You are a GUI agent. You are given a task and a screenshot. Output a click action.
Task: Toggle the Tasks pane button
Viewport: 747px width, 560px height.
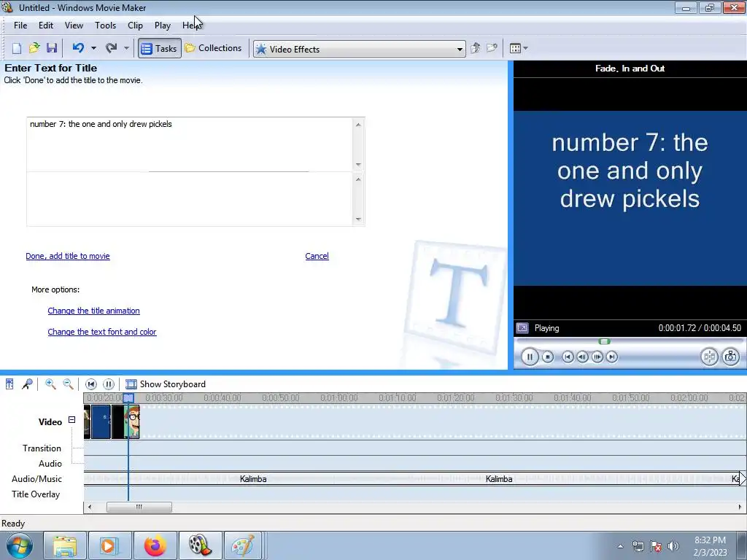160,49
